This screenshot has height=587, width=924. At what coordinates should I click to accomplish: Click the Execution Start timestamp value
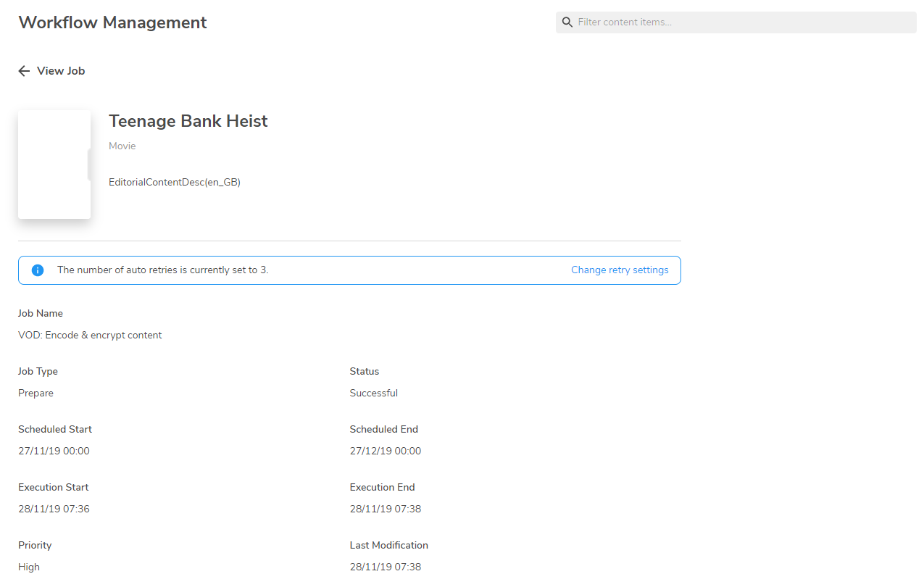click(x=54, y=509)
